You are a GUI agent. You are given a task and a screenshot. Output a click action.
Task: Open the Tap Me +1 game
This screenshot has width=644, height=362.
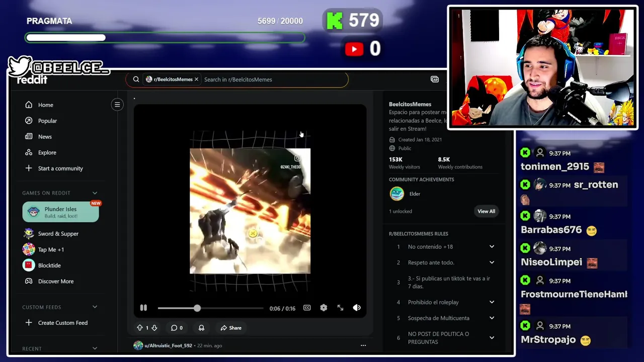pos(44,249)
